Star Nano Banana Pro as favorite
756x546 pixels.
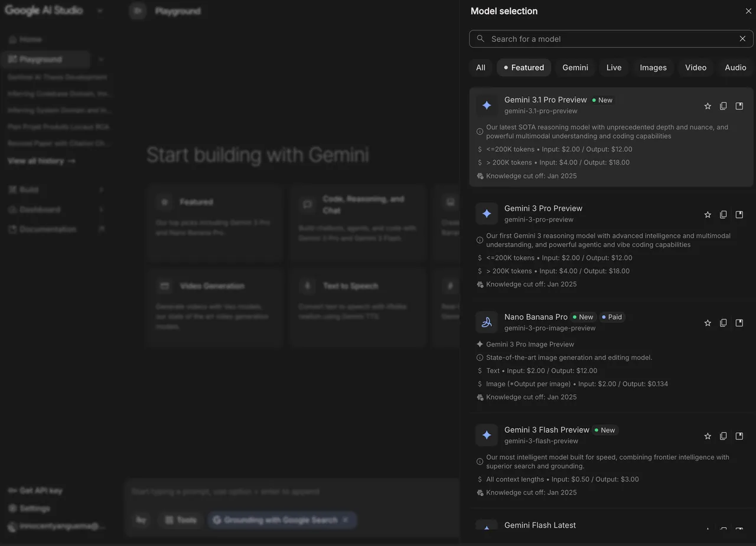pos(708,323)
